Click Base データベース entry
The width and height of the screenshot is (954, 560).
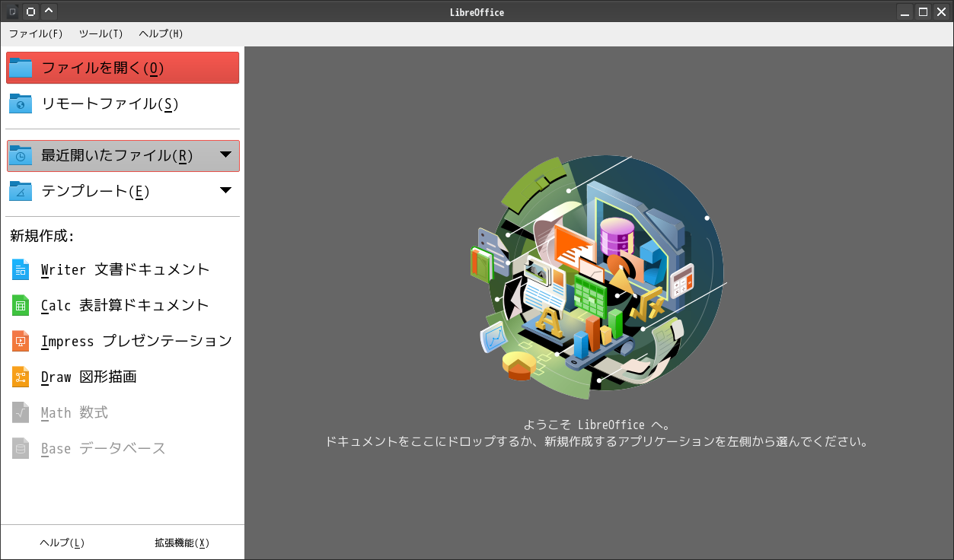123,448
